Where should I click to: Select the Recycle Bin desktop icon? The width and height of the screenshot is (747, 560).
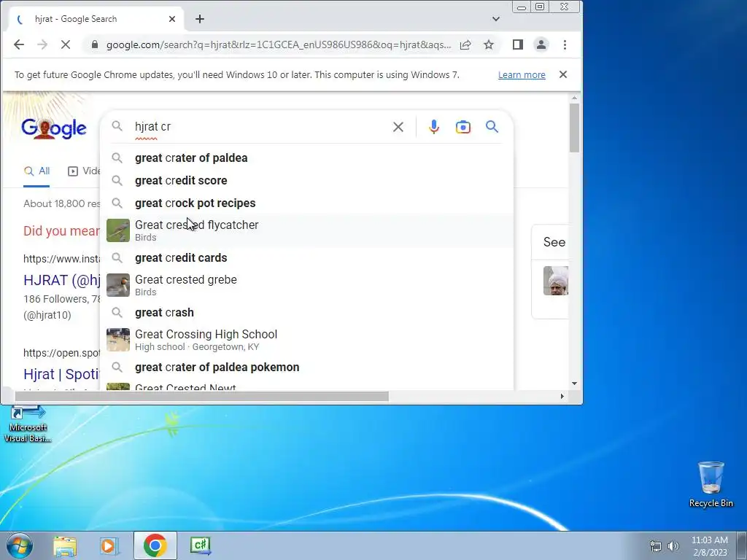(711, 484)
